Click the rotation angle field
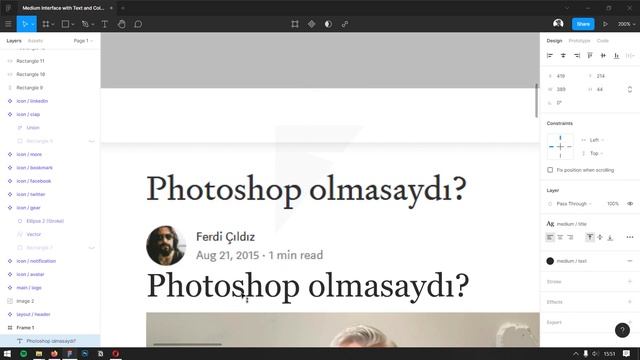This screenshot has width=640, height=360. coord(559,102)
